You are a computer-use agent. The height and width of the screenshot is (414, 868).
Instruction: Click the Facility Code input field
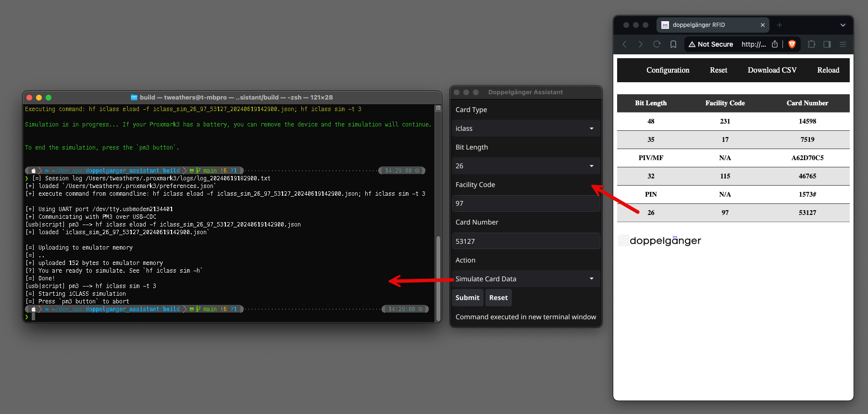click(x=526, y=203)
